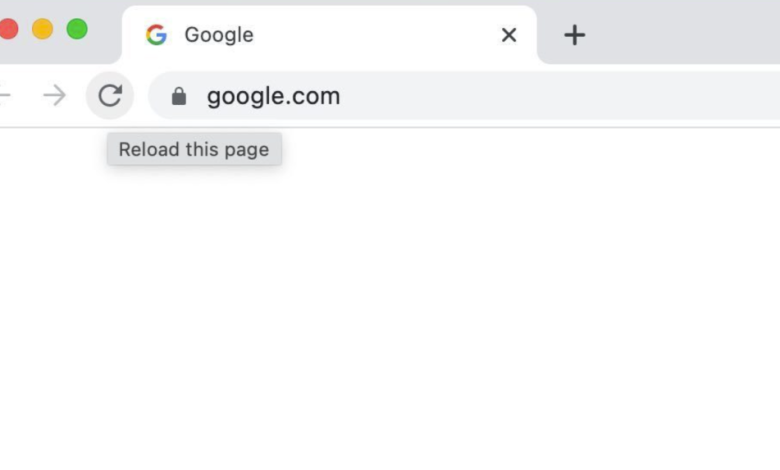
Task: Click the google.com URL text
Action: [x=273, y=96]
